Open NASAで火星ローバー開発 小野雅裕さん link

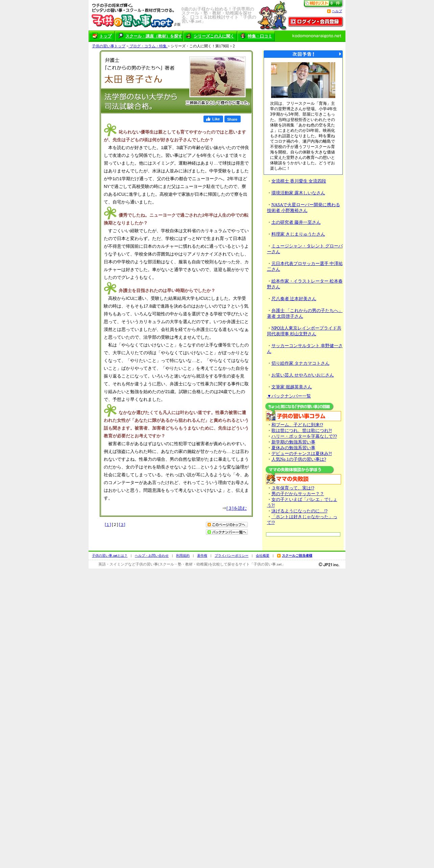point(303,208)
